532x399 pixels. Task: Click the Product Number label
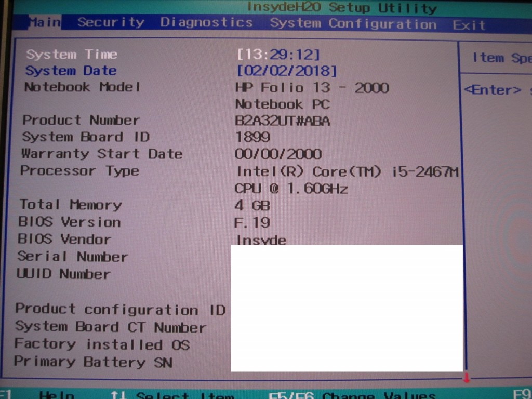pyautogui.click(x=81, y=120)
